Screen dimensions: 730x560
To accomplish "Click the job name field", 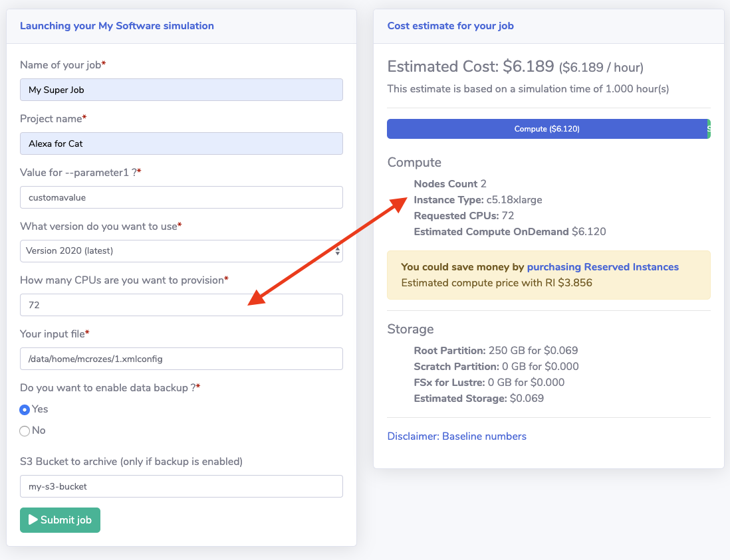I will pyautogui.click(x=181, y=90).
